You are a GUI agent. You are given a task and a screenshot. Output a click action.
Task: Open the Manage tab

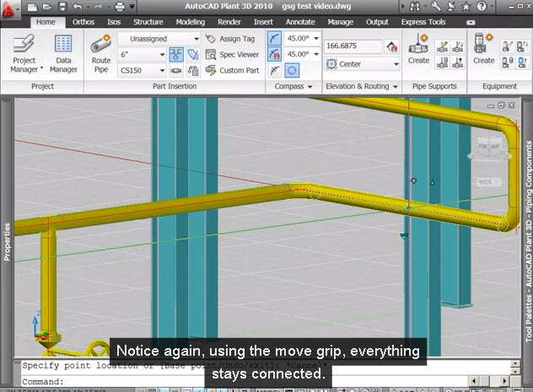click(340, 22)
